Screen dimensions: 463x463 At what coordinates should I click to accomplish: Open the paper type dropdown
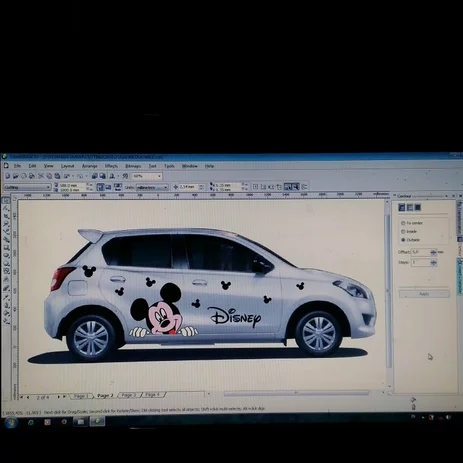click(48, 187)
